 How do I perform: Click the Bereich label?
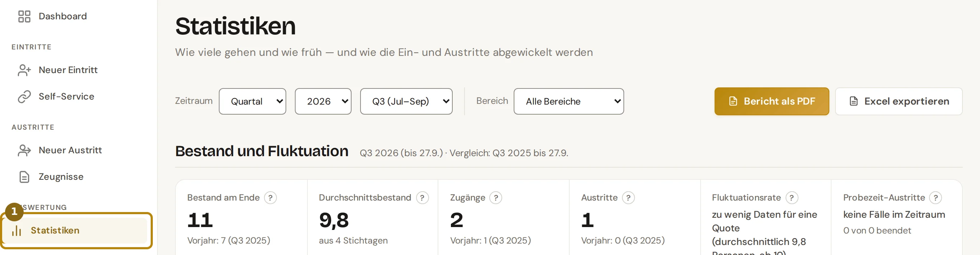coord(492,101)
